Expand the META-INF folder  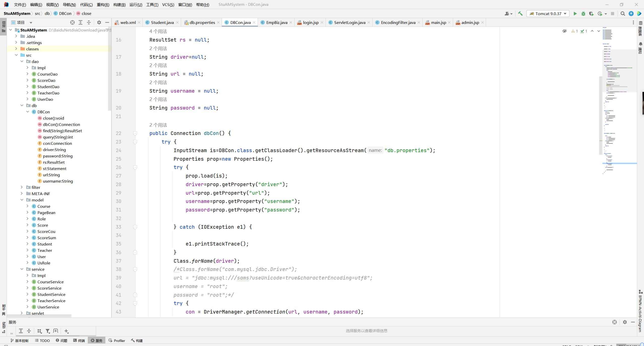point(22,193)
